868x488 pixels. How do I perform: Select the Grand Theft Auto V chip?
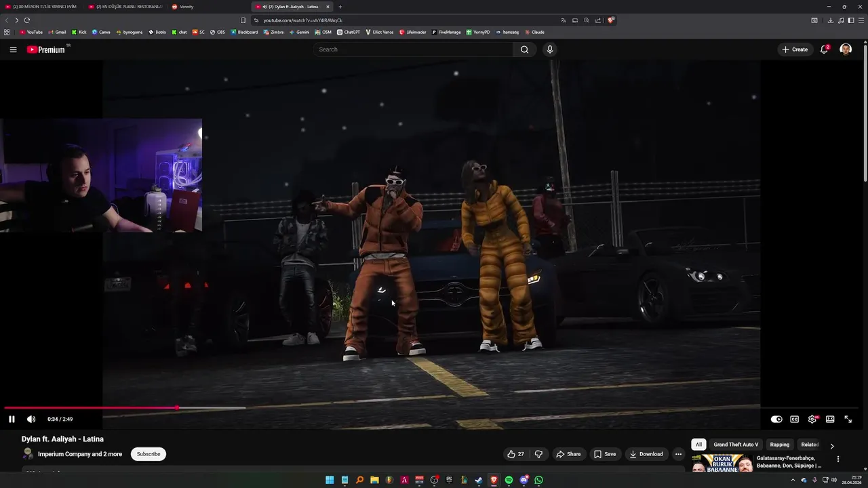pyautogui.click(x=736, y=445)
